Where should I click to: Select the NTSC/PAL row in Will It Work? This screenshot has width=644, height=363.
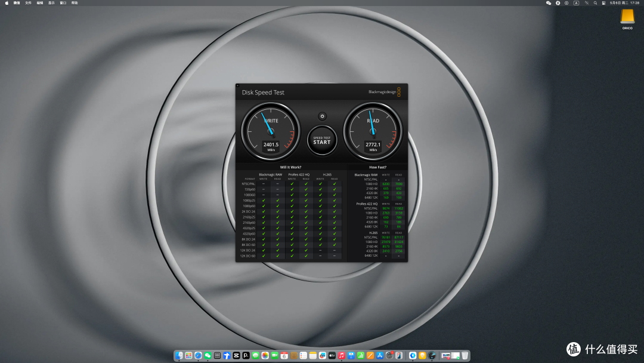291,184
